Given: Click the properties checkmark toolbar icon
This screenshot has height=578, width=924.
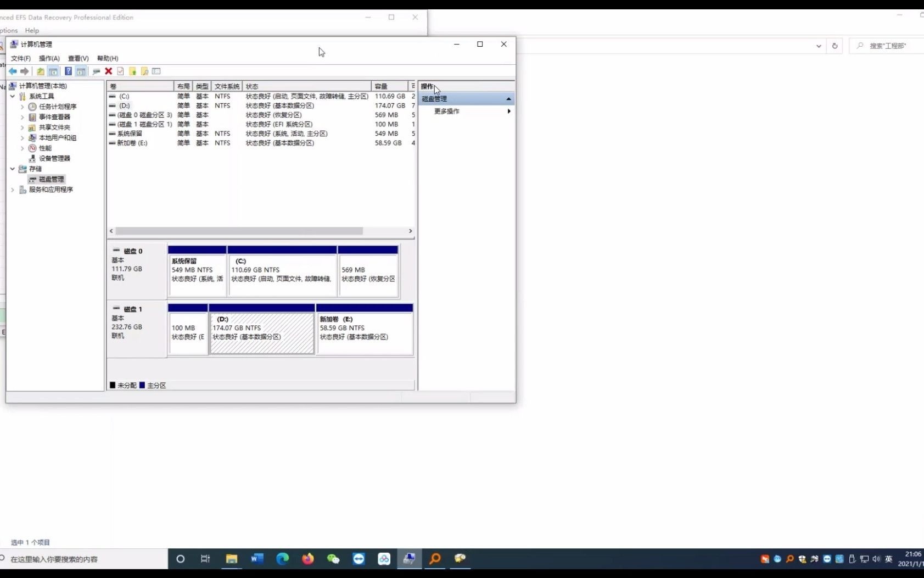Looking at the screenshot, I should coord(120,71).
